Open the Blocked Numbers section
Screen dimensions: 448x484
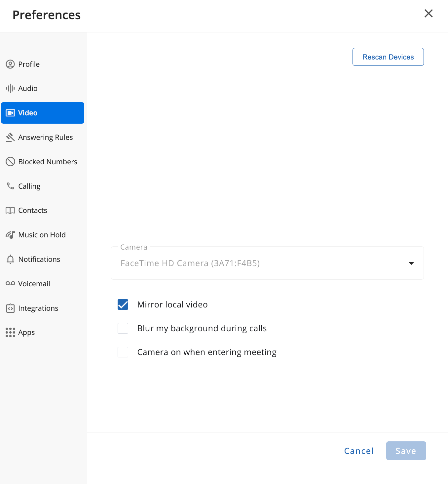coord(43,162)
